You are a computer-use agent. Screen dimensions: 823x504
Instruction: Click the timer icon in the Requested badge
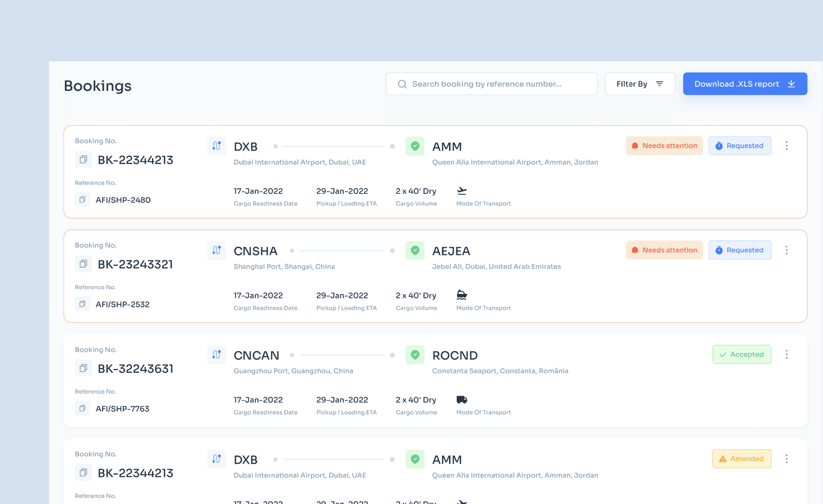(x=719, y=146)
